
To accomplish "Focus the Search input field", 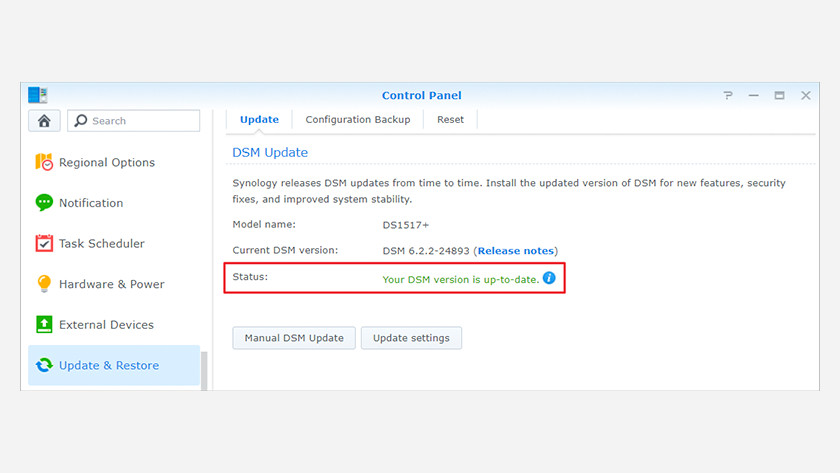I will pyautogui.click(x=133, y=121).
